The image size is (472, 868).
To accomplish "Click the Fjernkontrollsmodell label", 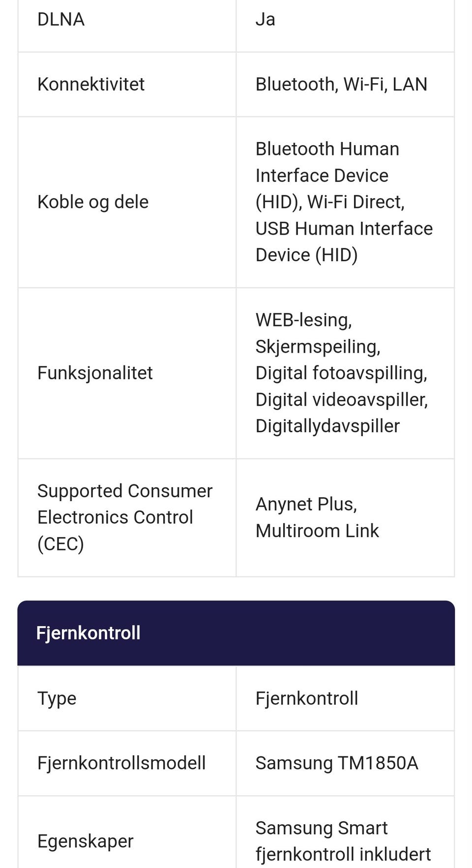I will [x=121, y=763].
